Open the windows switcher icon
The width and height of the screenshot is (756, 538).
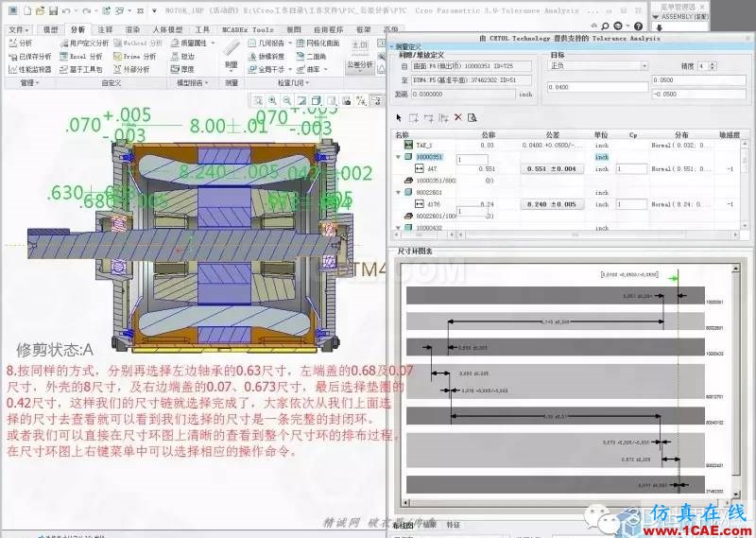coord(120,10)
